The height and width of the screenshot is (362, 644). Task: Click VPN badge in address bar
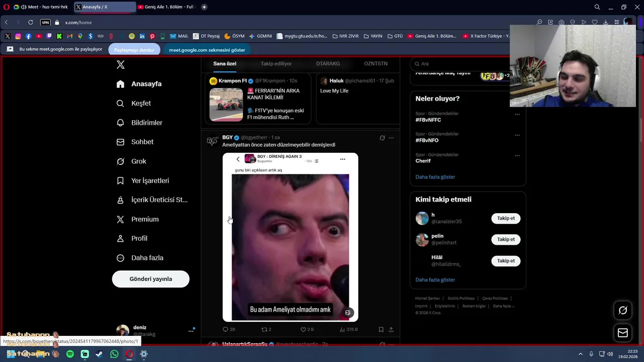[45, 23]
